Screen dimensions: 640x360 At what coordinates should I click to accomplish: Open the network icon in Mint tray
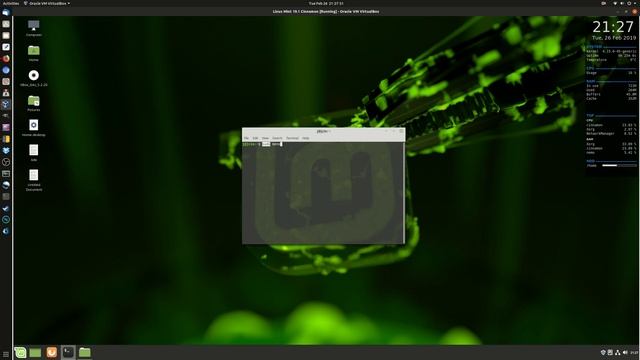(x=618, y=352)
